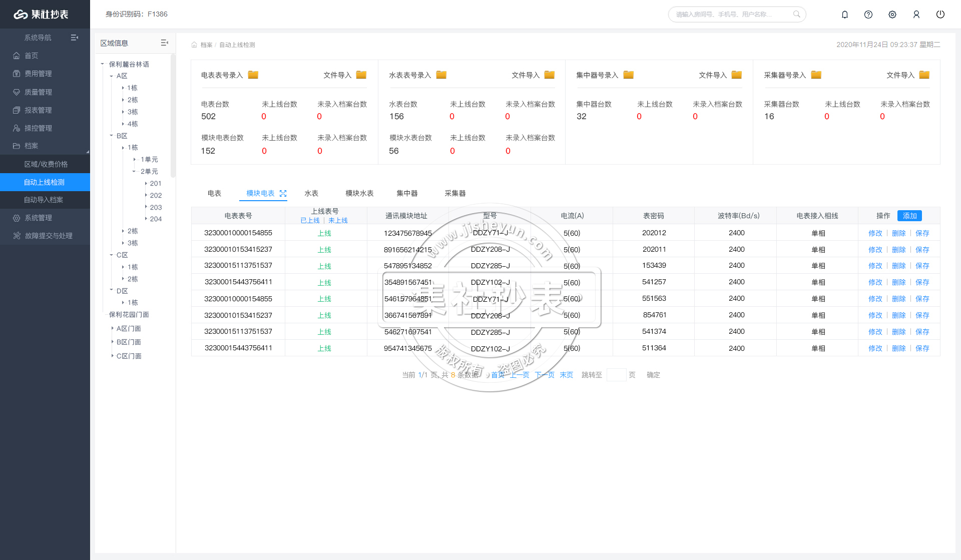This screenshot has width=961, height=560.
Task: Expand the B区门面 tree node
Action: pos(112,342)
